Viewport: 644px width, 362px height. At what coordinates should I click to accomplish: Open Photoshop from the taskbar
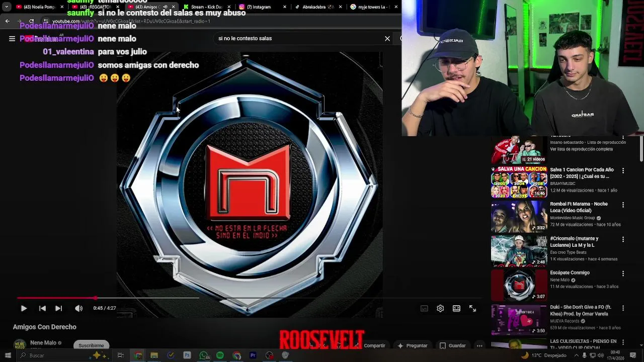pyautogui.click(x=187, y=355)
